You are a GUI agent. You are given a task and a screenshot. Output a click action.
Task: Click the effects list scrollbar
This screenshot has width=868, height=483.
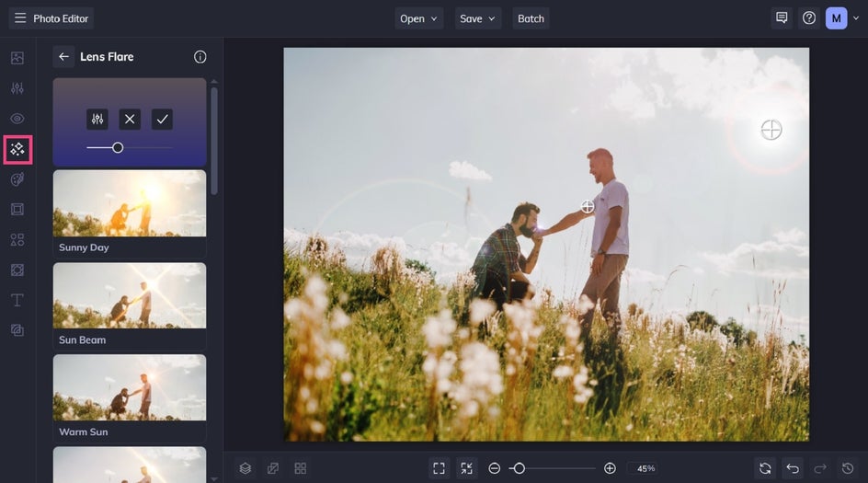point(214,142)
